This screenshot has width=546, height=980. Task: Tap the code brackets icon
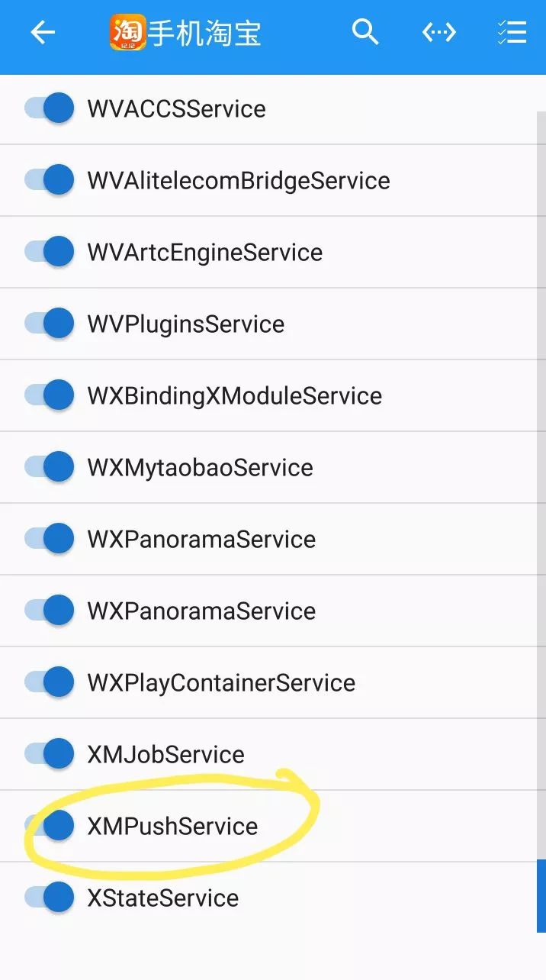pos(439,32)
